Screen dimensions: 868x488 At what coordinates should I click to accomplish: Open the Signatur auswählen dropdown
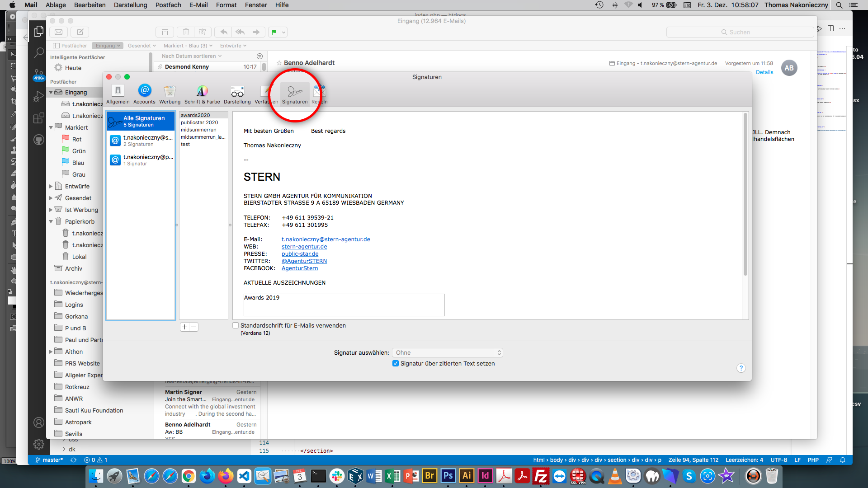point(447,352)
